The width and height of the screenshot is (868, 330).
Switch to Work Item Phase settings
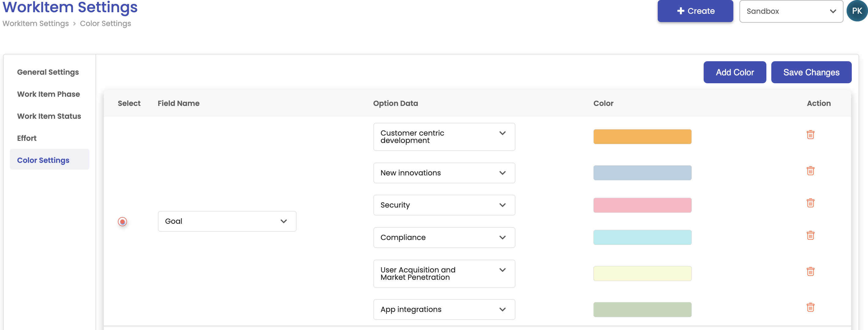[49, 94]
